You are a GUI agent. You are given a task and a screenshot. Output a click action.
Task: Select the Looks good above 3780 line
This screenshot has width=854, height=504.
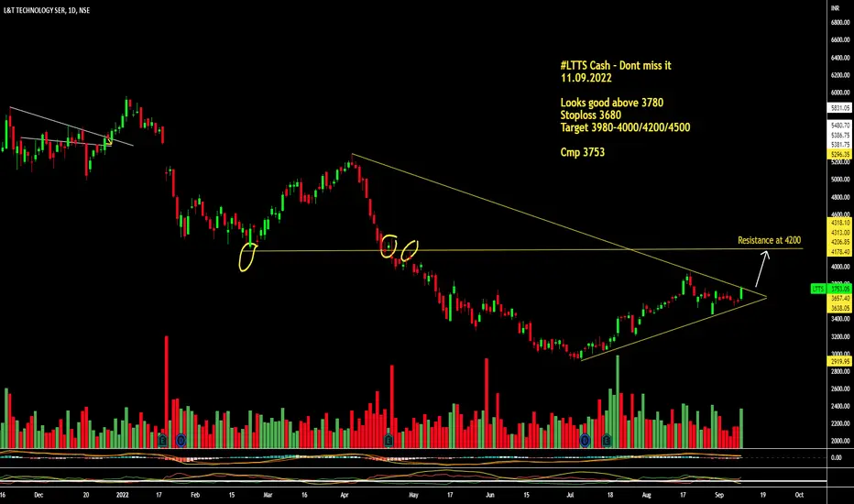(x=611, y=103)
